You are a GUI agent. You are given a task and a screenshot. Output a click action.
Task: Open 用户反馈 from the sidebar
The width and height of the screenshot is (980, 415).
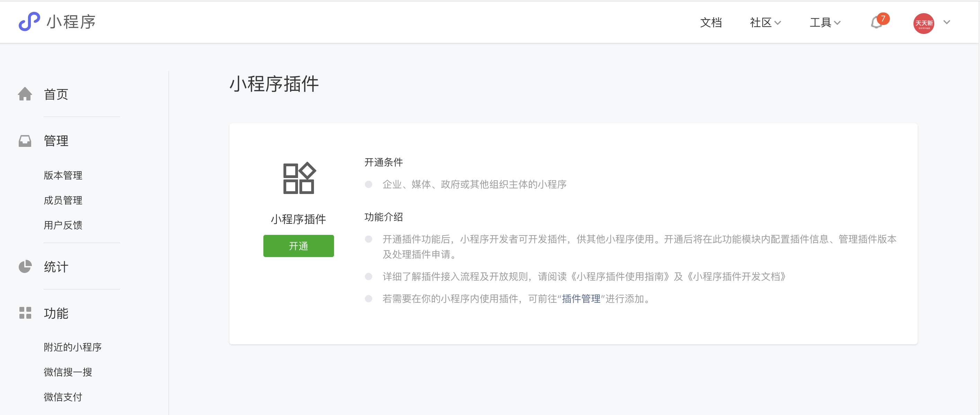(64, 225)
